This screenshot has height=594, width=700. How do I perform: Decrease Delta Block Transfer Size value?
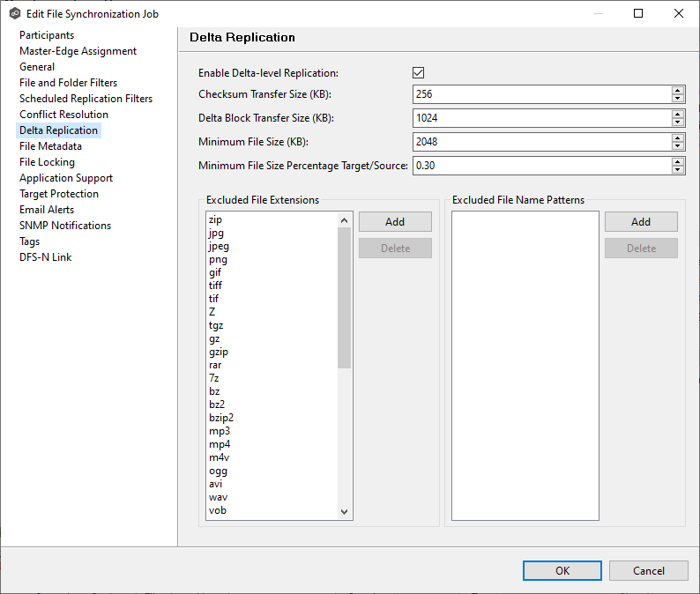pyautogui.click(x=677, y=122)
